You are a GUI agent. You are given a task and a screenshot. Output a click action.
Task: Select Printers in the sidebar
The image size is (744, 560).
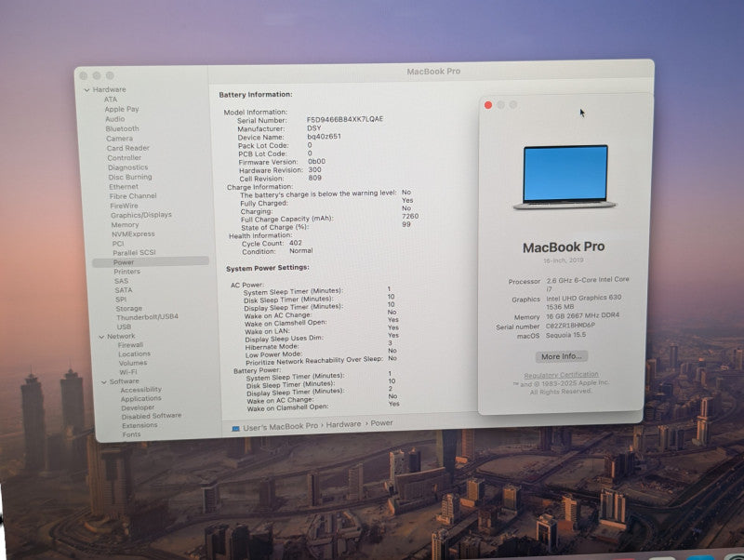tap(127, 272)
